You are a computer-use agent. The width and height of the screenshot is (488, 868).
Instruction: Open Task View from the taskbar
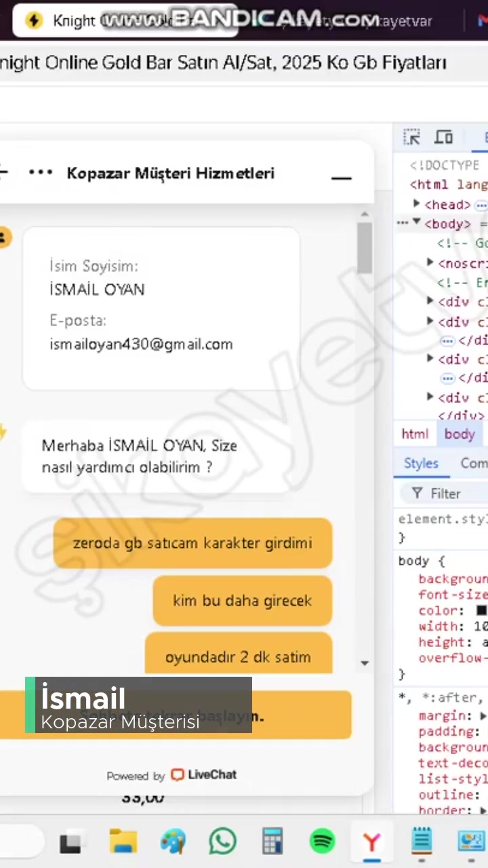(x=70, y=842)
